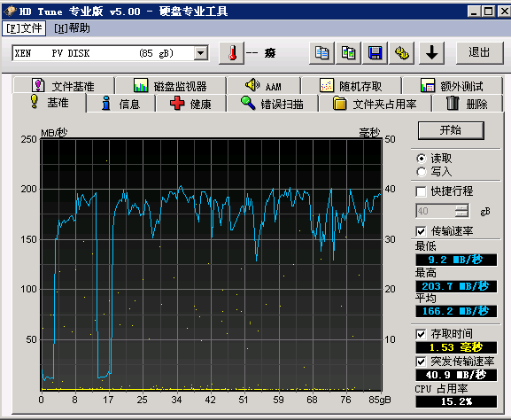Click the 开始 start button
The width and height of the screenshot is (511, 420).
tap(451, 130)
